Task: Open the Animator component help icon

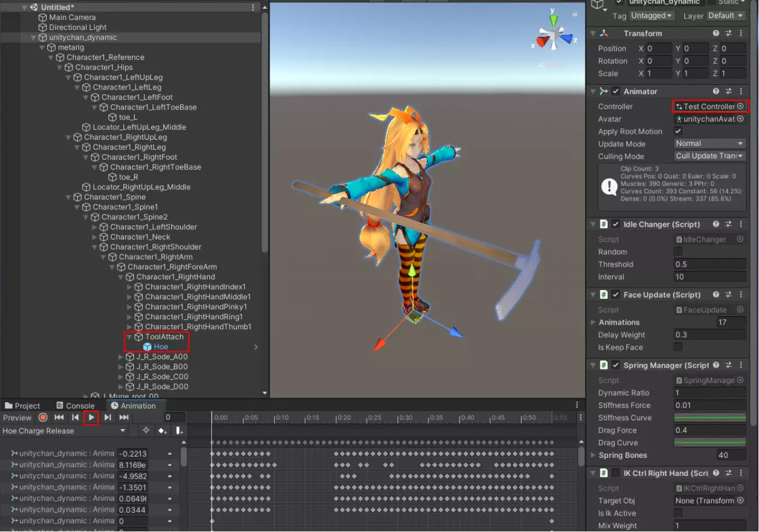Action: coord(716,91)
